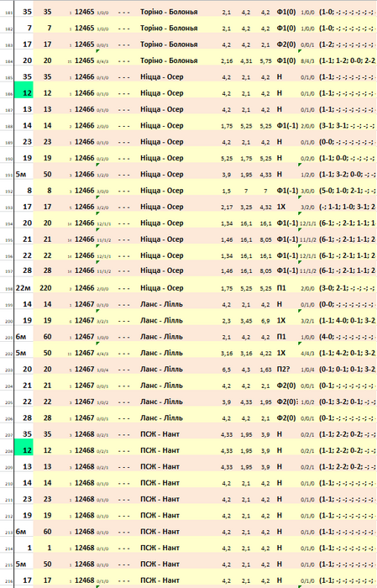Image resolution: width=377 pixels, height=588 pixels.
Task: Click the odds value 2,16 in row 184
Action: pos(227,60)
